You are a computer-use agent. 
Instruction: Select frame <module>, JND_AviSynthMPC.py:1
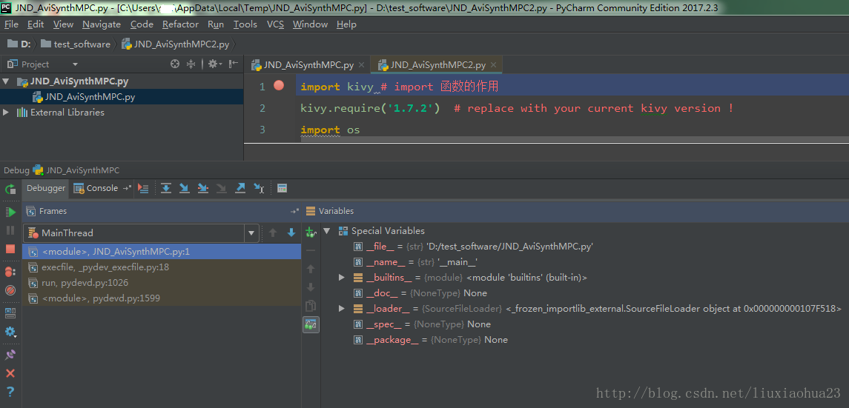(161, 252)
